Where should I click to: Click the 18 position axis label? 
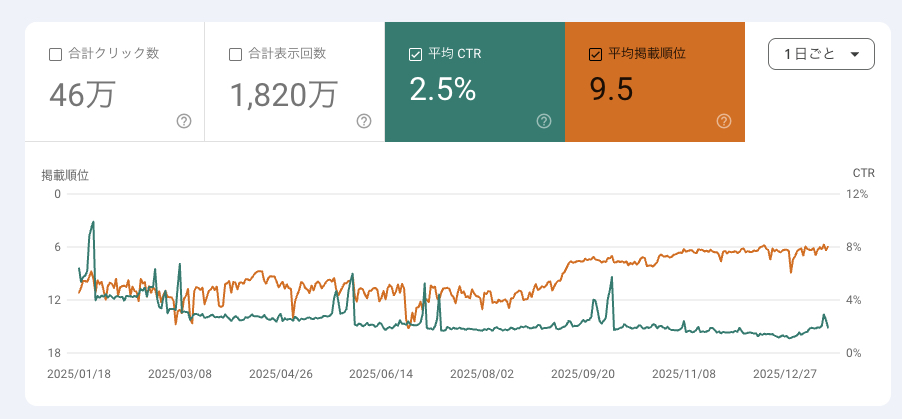55,353
